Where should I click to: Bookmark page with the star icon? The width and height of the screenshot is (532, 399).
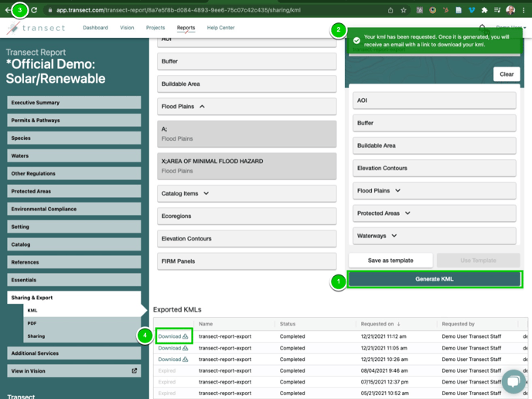pos(404,10)
